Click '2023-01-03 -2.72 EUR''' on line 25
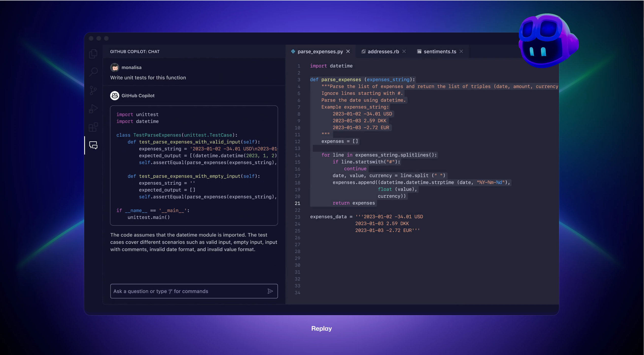 387,230
